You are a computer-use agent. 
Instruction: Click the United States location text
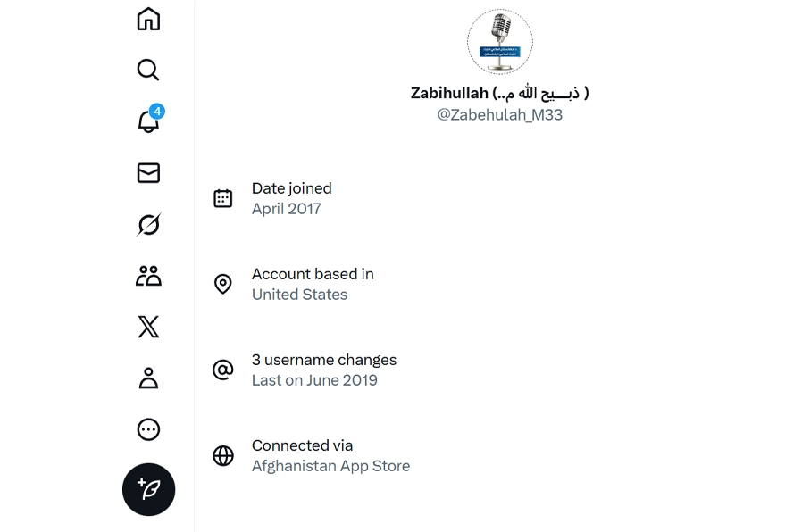299,294
